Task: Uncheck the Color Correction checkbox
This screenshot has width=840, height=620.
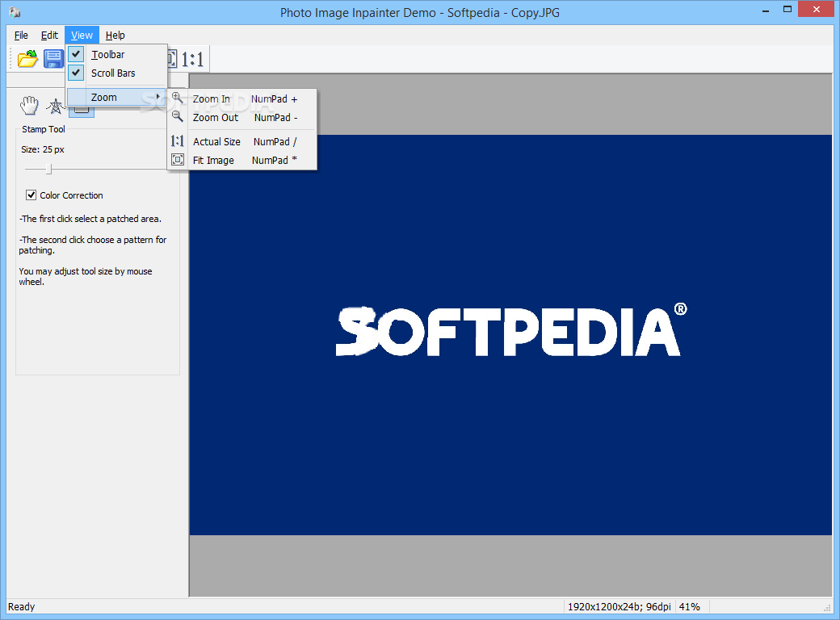Action: click(x=31, y=195)
